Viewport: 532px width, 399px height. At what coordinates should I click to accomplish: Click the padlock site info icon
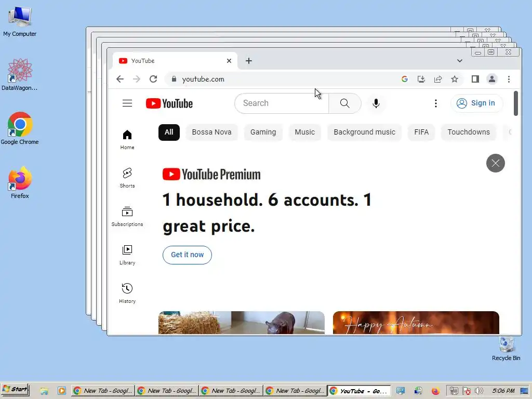[x=174, y=79]
